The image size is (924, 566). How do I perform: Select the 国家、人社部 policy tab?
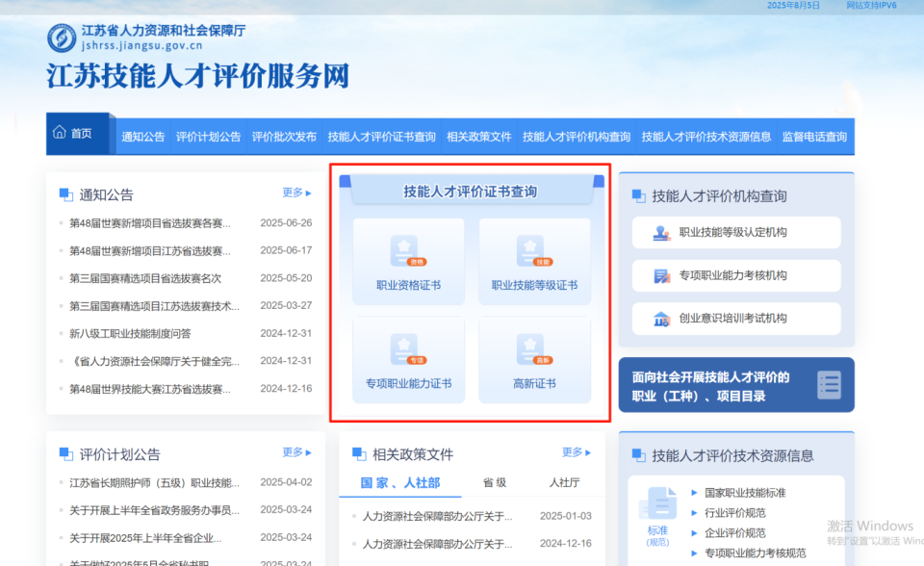click(x=400, y=483)
